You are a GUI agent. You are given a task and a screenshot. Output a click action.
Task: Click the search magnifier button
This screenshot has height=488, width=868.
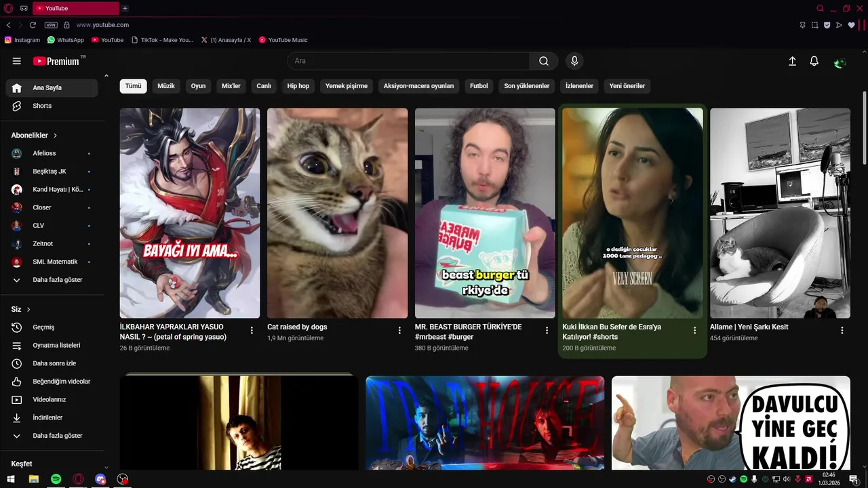[544, 61]
